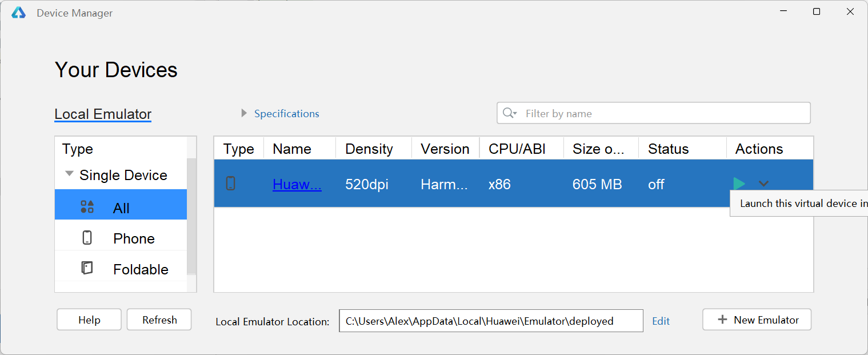Click the DevEco Device Manager logo icon
This screenshot has height=355, width=868.
[x=19, y=13]
